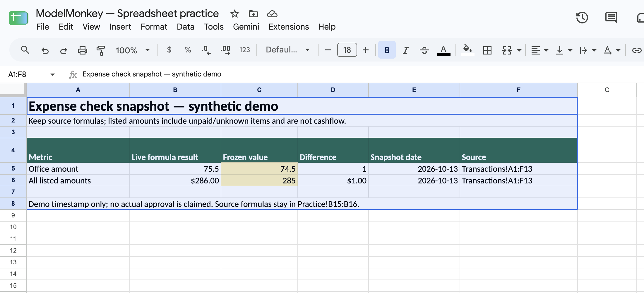Open text wrapping dropdown

pos(588,50)
